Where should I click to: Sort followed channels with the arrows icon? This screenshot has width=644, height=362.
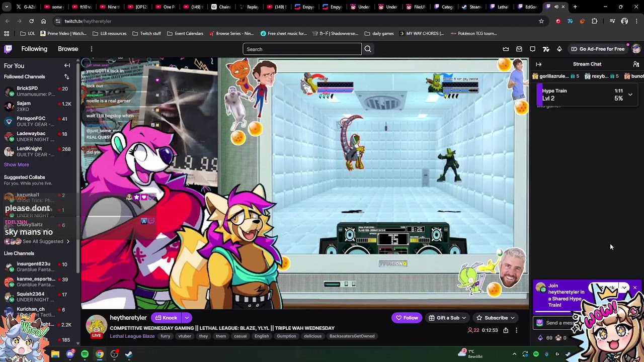click(x=66, y=76)
